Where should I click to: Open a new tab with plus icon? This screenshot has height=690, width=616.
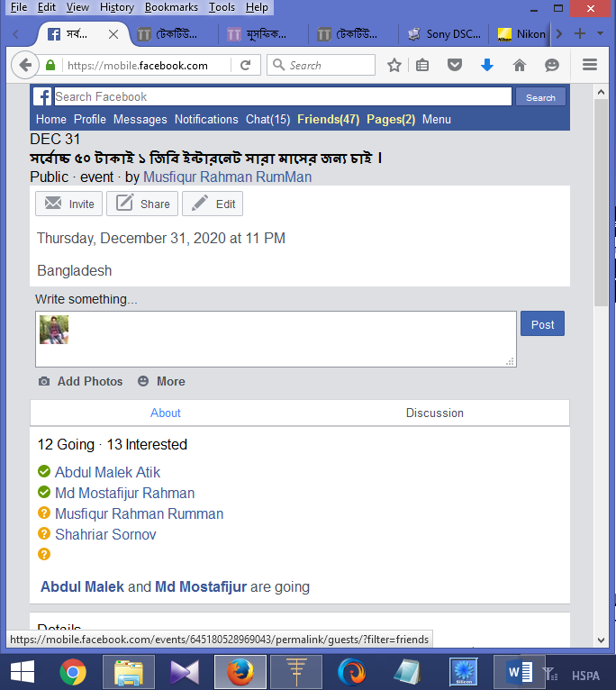click(x=580, y=33)
